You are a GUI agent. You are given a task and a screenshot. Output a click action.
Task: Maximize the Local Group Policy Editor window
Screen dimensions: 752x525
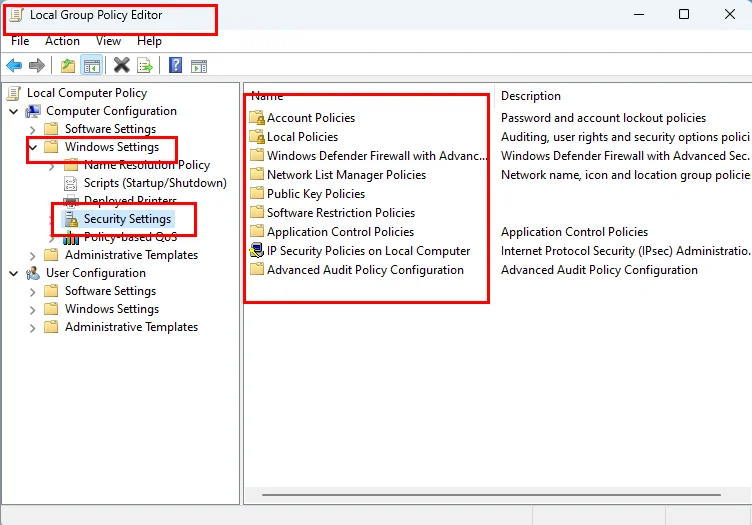[684, 14]
